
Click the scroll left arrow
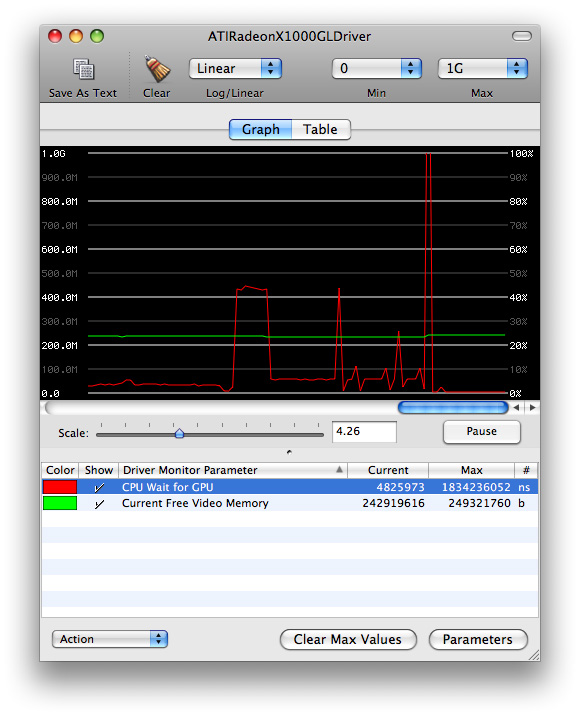coord(516,407)
